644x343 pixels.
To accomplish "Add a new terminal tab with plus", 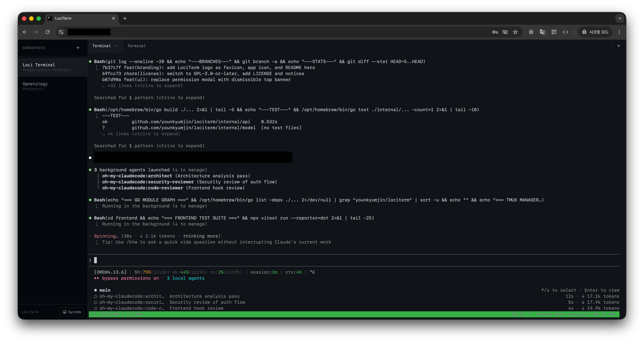I will pyautogui.click(x=618, y=46).
